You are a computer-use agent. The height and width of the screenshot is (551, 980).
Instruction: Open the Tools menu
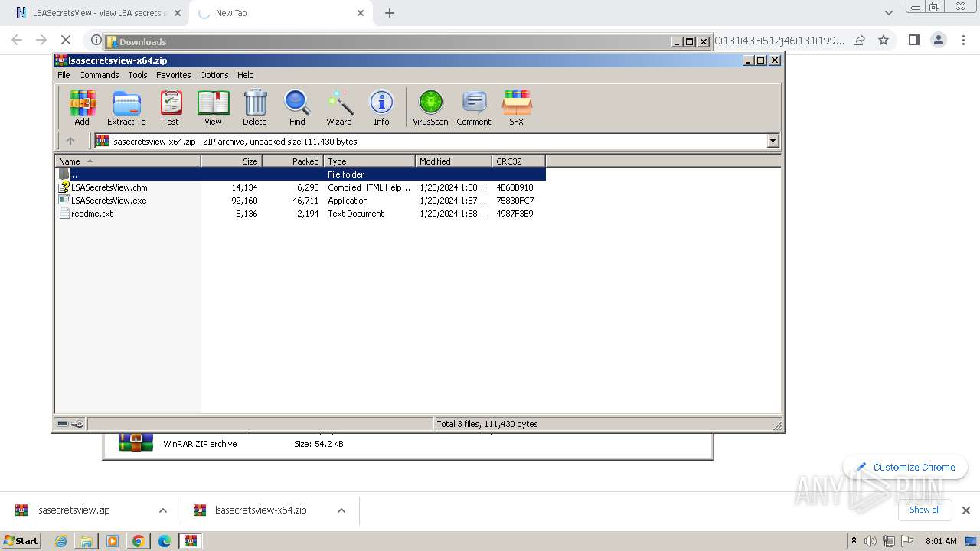(138, 75)
